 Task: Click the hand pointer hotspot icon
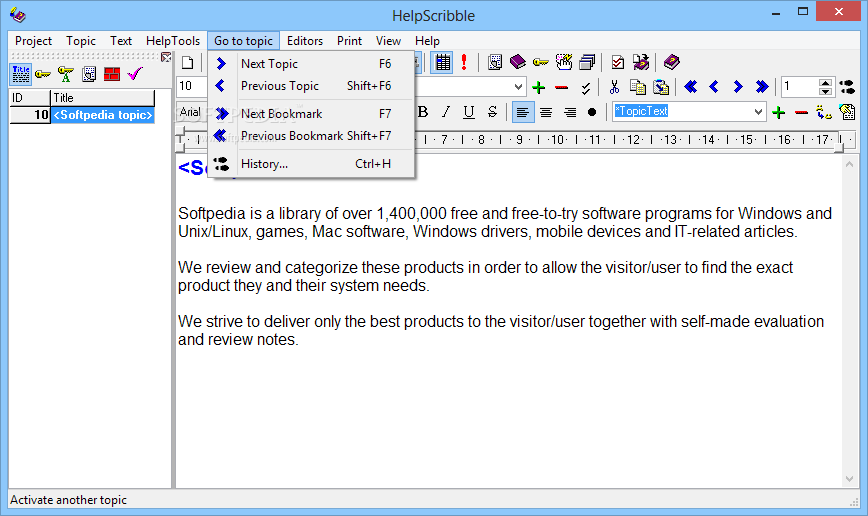pos(564,62)
